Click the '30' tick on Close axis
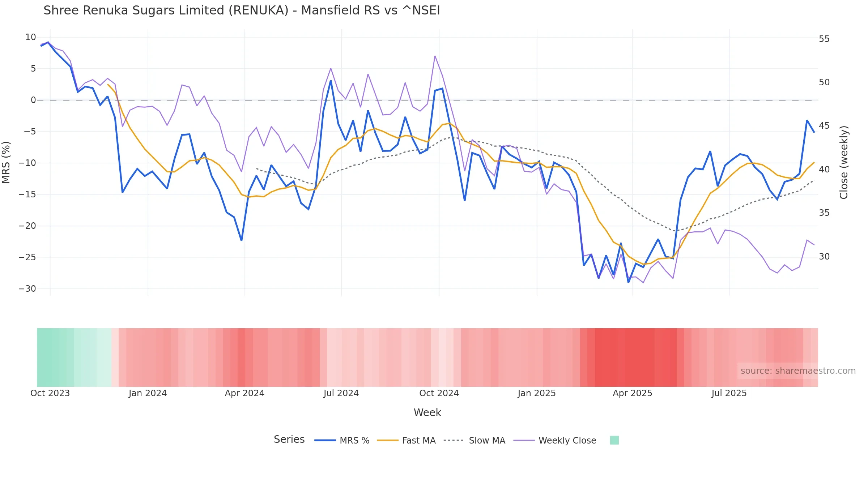The image size is (868, 488). click(824, 256)
